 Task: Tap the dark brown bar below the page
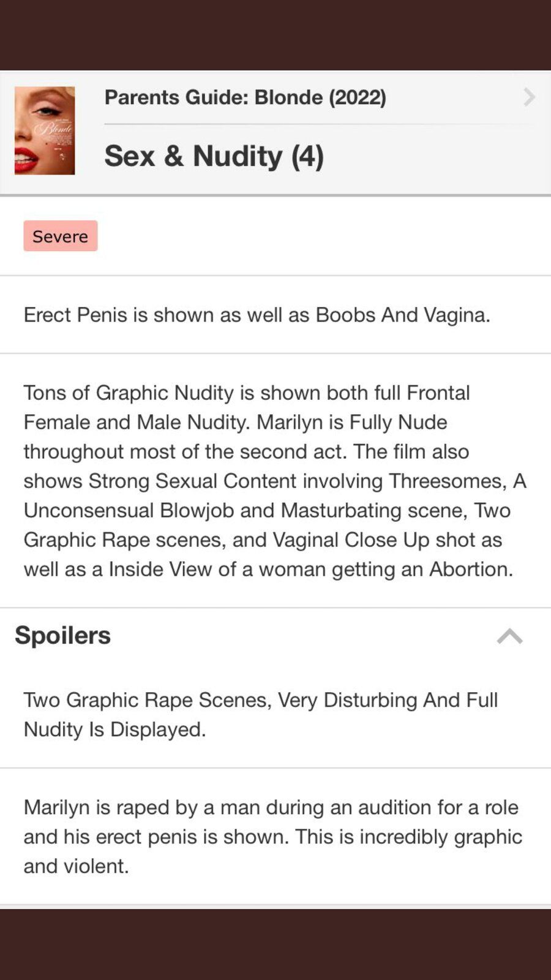[275, 944]
